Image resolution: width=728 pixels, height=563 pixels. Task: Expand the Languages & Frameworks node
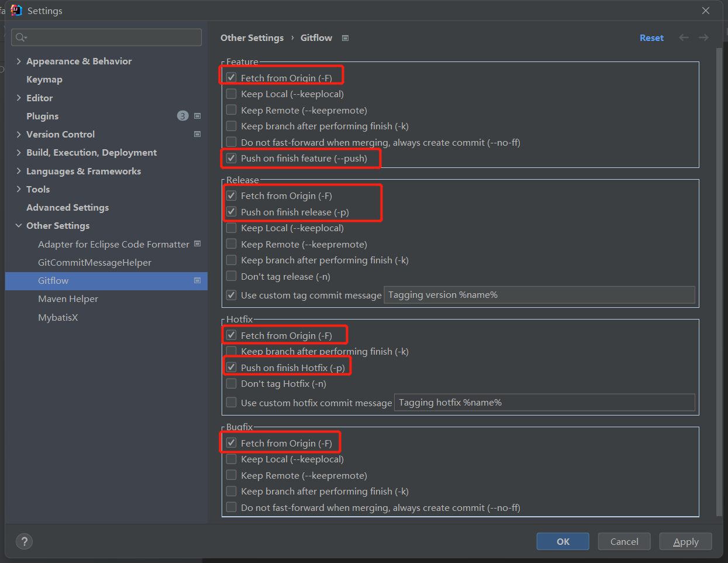19,171
